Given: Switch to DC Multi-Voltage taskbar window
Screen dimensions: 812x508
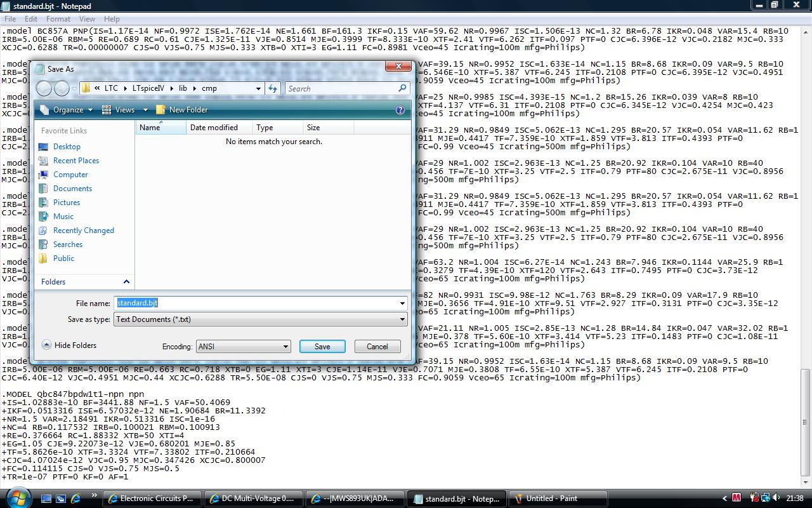Looking at the screenshot, I should pyautogui.click(x=253, y=498).
